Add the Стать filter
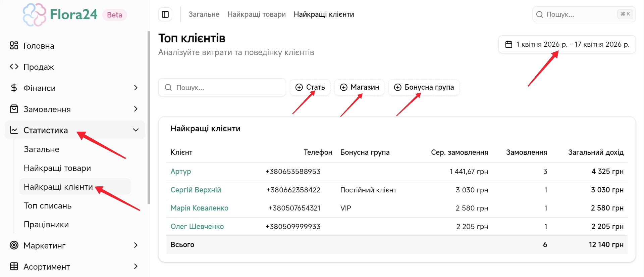This screenshot has width=644, height=277. pyautogui.click(x=310, y=87)
